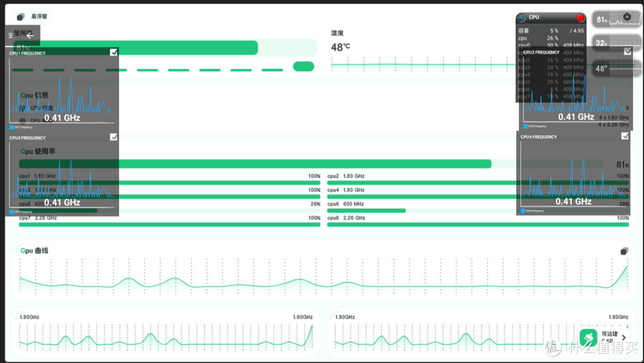
Task: Click the 容量 5 % row in CPU widget
Action: (551, 31)
